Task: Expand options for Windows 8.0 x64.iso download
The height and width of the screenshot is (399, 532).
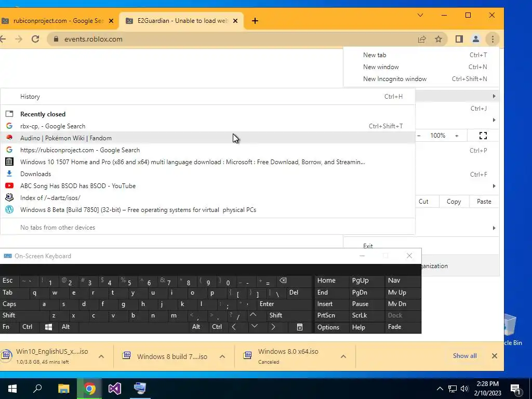Action: tap(343, 356)
